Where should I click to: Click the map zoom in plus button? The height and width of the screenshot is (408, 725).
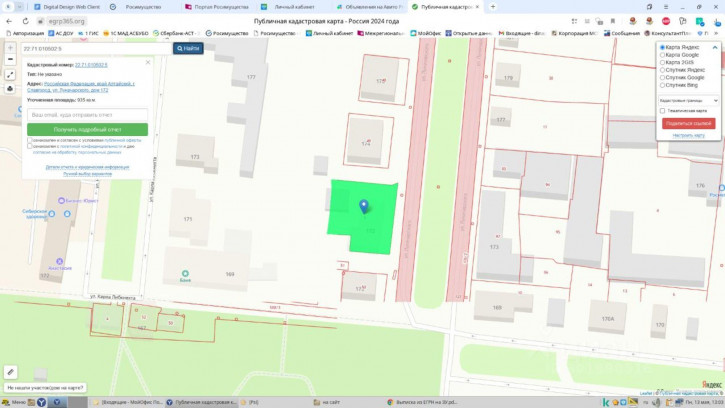pyautogui.click(x=10, y=47)
